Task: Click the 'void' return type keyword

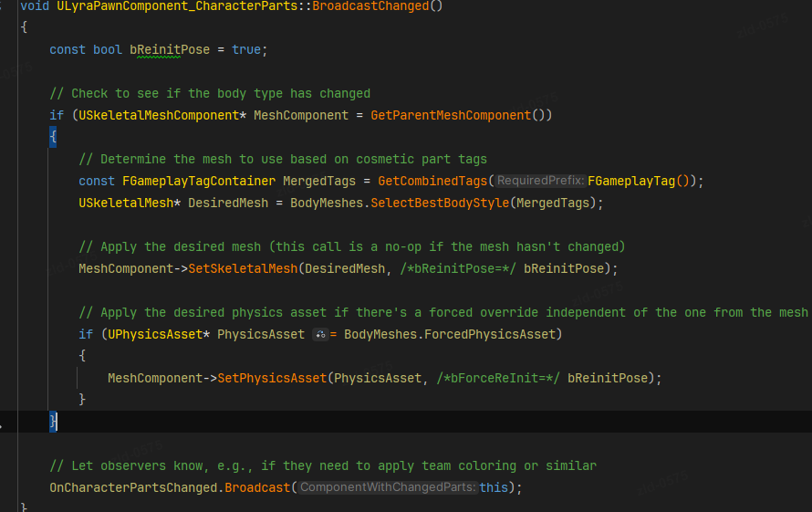Action: [35, 6]
